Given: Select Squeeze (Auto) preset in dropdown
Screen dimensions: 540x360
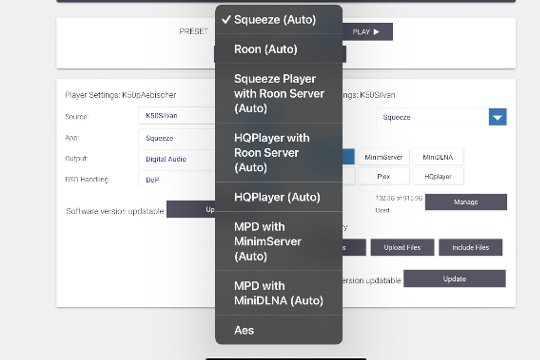Looking at the screenshot, I should coord(279,20).
